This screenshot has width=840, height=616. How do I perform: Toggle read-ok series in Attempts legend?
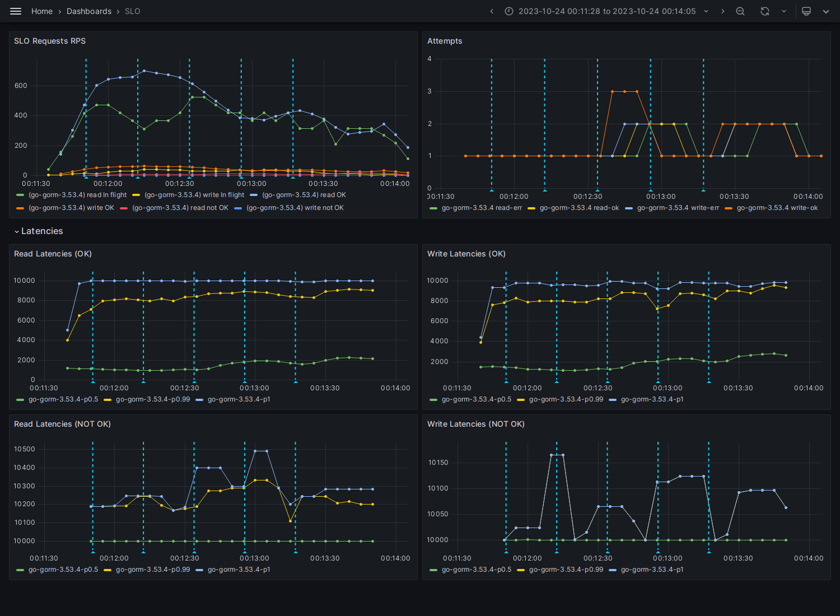[x=580, y=208]
